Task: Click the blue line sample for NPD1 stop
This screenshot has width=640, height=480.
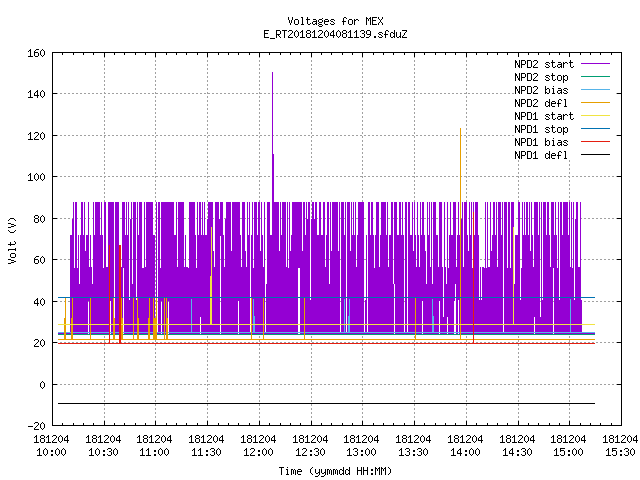Action: pos(595,129)
